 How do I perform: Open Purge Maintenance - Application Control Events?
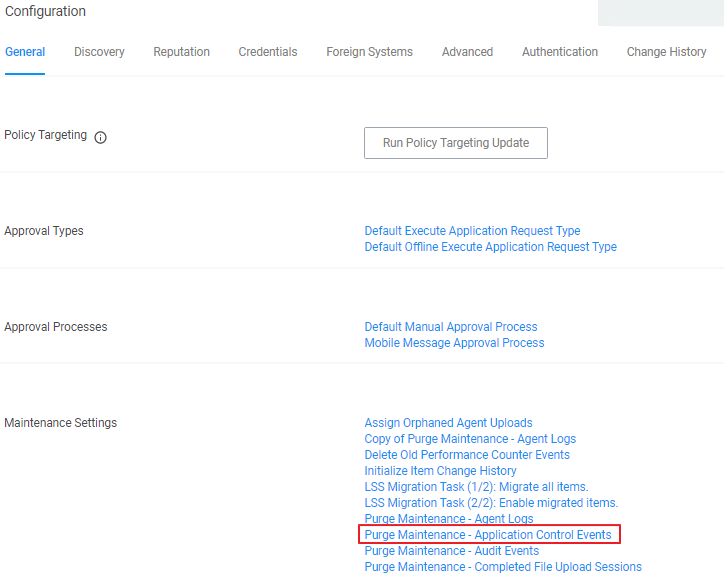(x=488, y=535)
